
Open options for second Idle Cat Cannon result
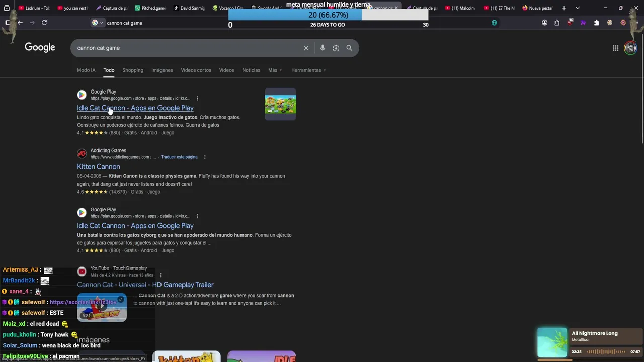[197, 216]
